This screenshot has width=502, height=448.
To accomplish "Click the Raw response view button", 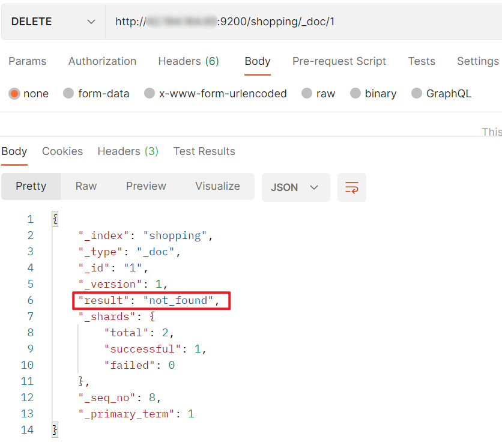I will click(86, 186).
